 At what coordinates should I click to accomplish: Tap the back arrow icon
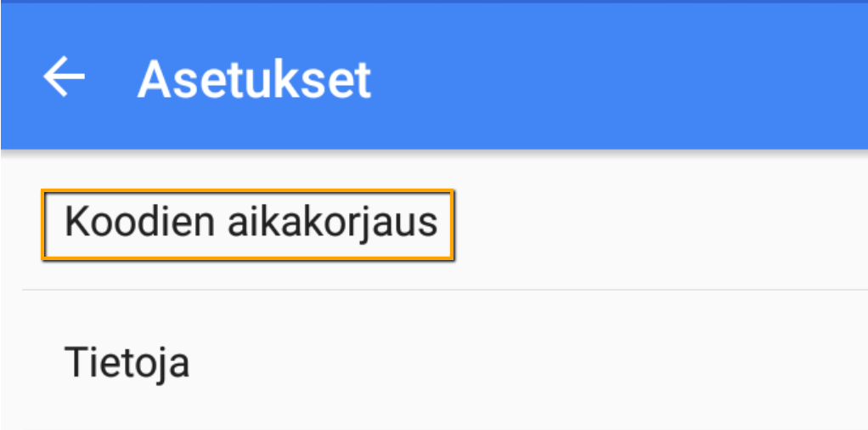[65, 78]
